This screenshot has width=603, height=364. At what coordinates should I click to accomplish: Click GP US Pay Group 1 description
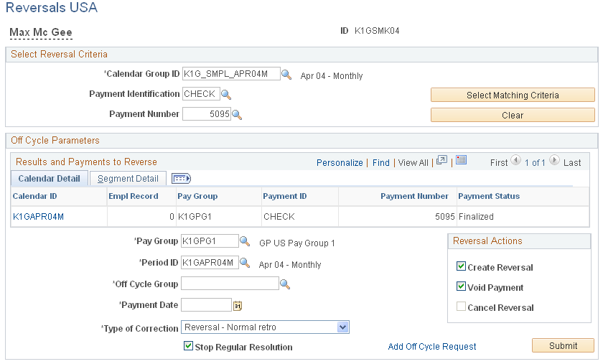[x=297, y=243]
